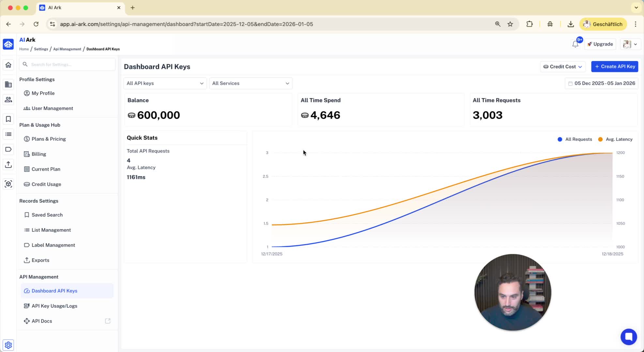644x352 pixels.
Task: Open the companies building icon in rail
Action: tap(8, 84)
